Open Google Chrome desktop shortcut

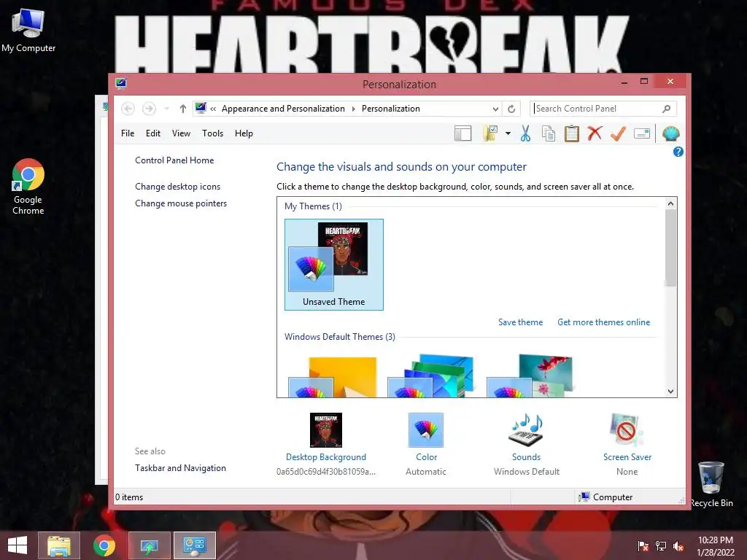click(x=28, y=187)
